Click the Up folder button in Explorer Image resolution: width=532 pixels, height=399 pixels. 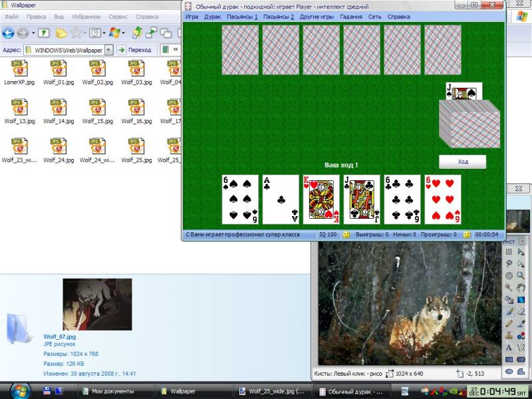(x=43, y=32)
